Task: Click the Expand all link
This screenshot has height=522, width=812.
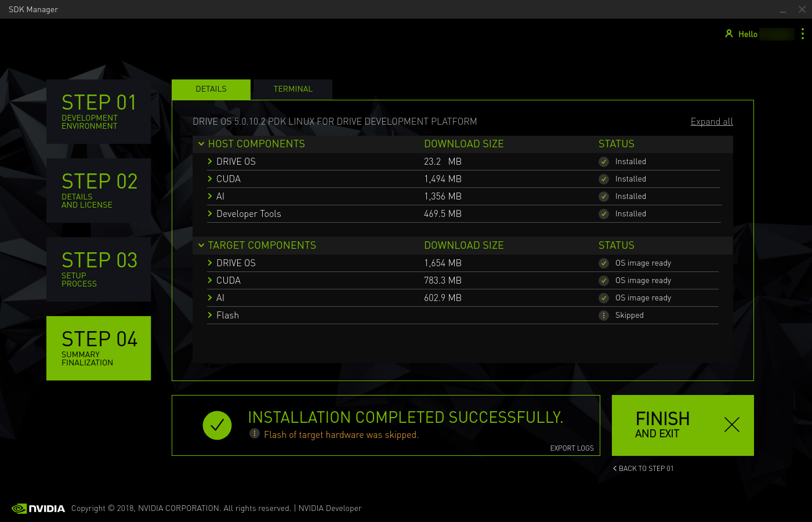Action: point(712,122)
